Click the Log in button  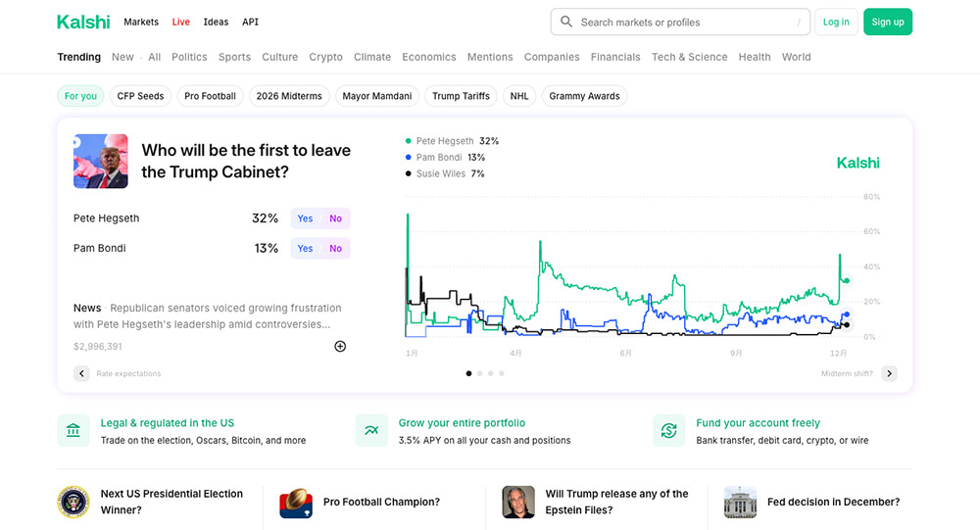click(836, 22)
